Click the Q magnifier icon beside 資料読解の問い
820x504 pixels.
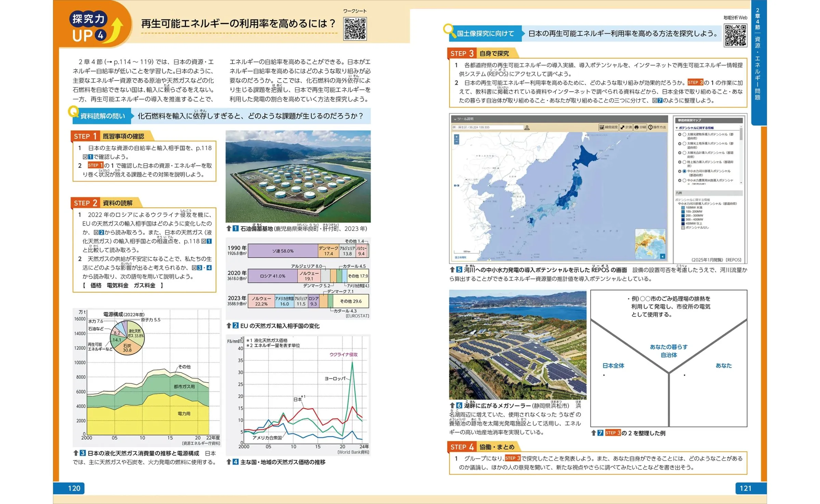click(73, 111)
